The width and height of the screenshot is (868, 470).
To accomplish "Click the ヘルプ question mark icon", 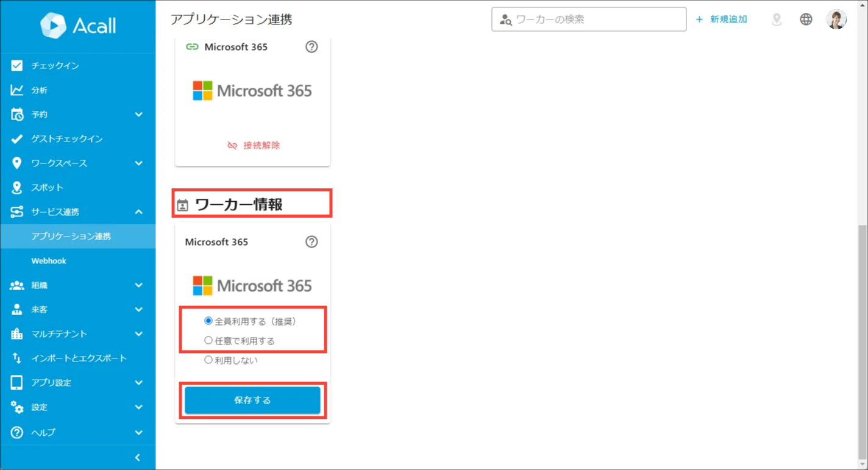I will point(17,432).
